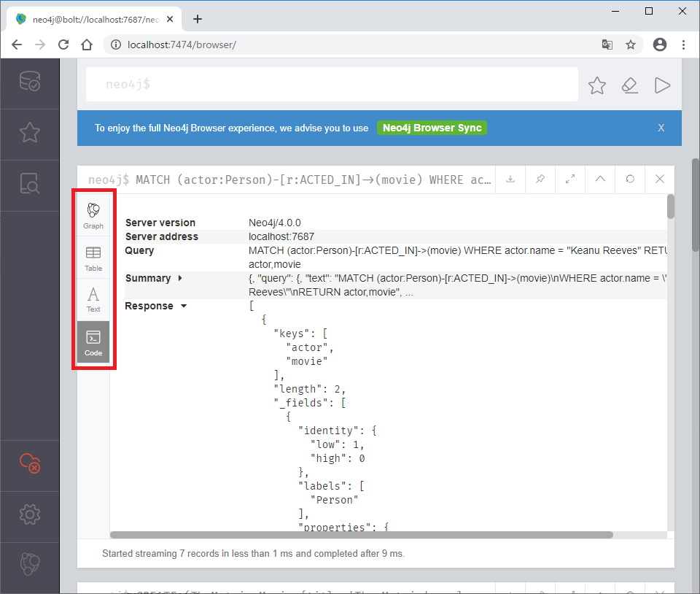Collapse the Response section
This screenshot has height=594, width=700.
tap(184, 306)
